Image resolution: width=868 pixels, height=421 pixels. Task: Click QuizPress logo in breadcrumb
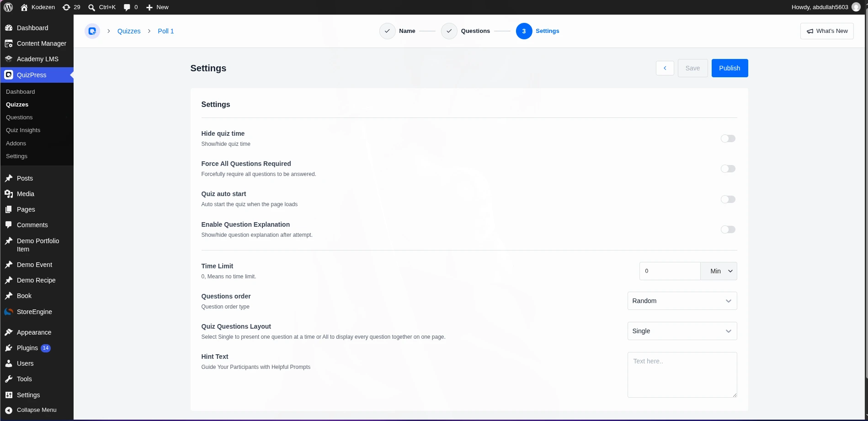[x=92, y=31]
